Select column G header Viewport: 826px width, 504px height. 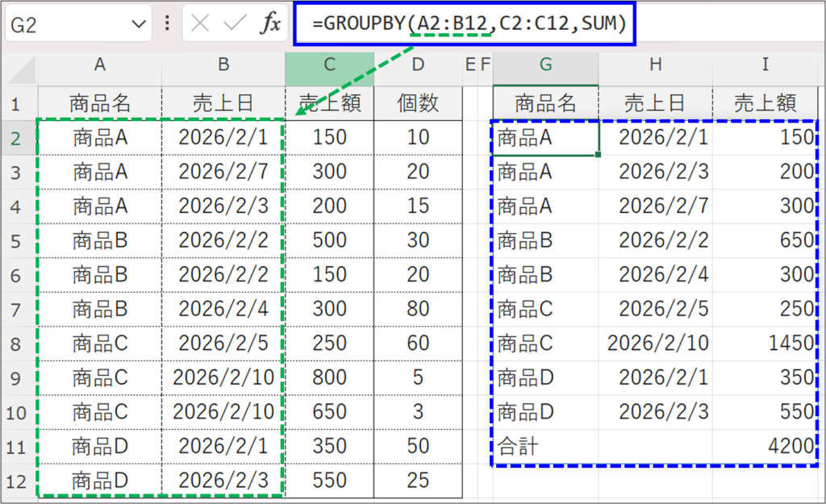point(545,66)
